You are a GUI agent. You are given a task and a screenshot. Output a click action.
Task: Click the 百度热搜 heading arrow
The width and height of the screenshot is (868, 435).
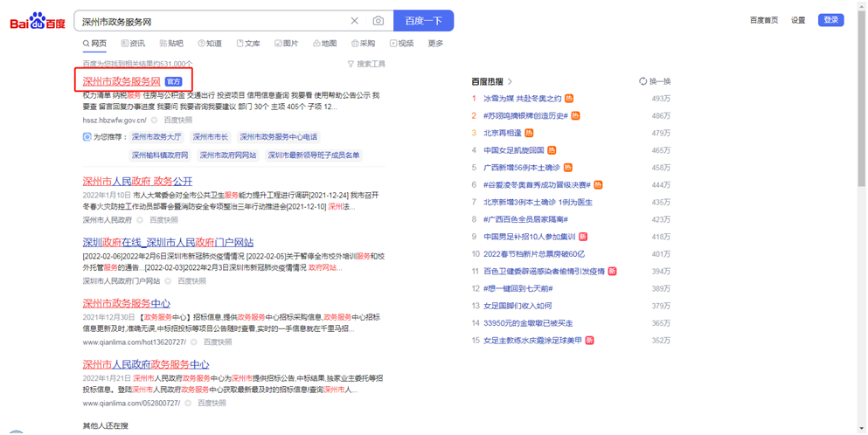[510, 81]
